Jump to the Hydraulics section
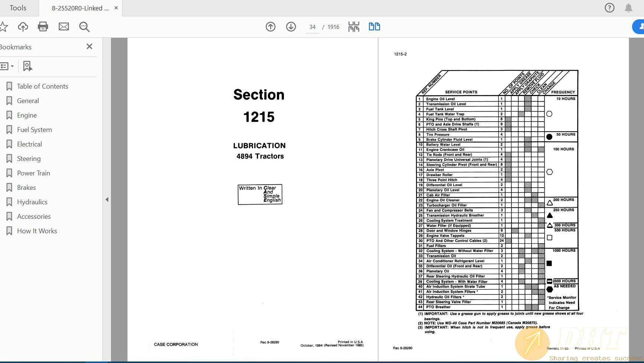 [32, 202]
